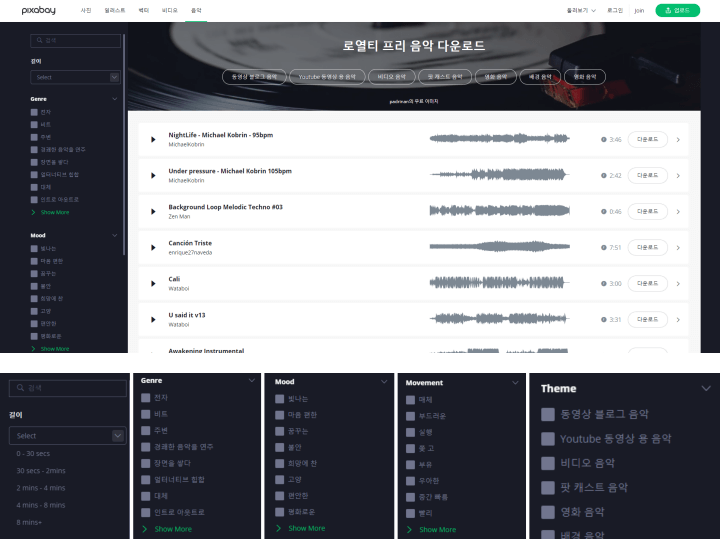Click the clock icon beside 2:42 duration
720x539 pixels.
tap(604, 175)
